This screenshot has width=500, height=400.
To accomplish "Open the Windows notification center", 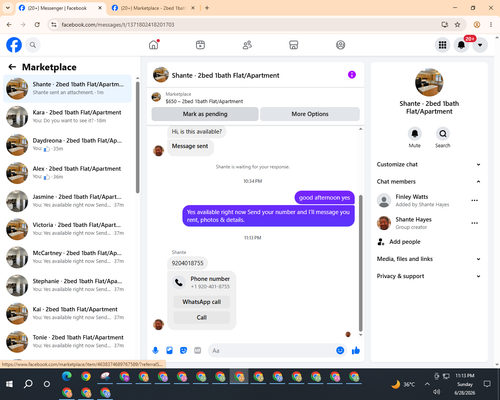I will [x=487, y=384].
